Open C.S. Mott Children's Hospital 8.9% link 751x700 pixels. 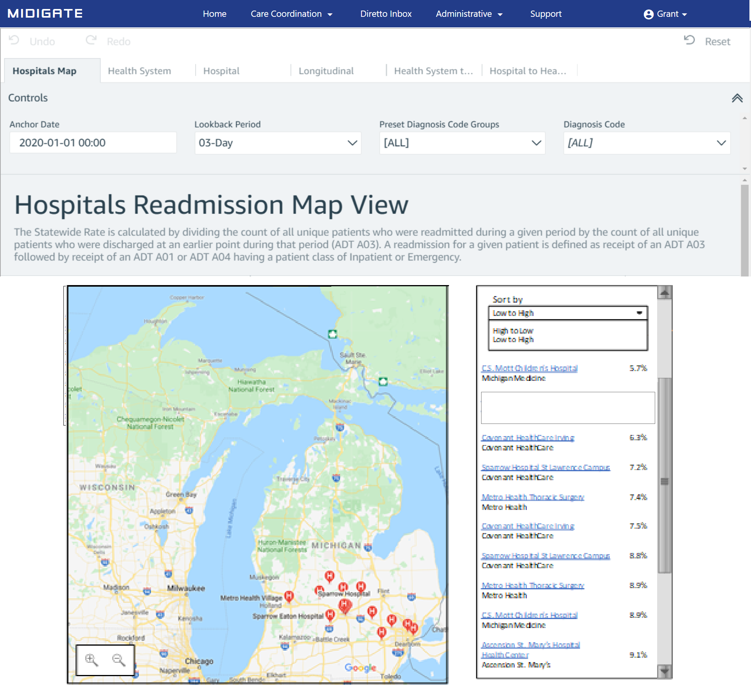(x=530, y=615)
